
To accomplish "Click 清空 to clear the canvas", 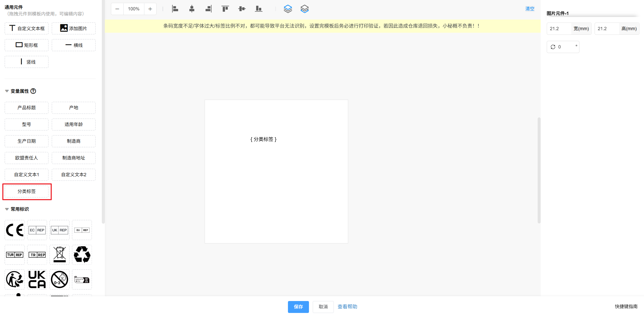I will pyautogui.click(x=530, y=9).
